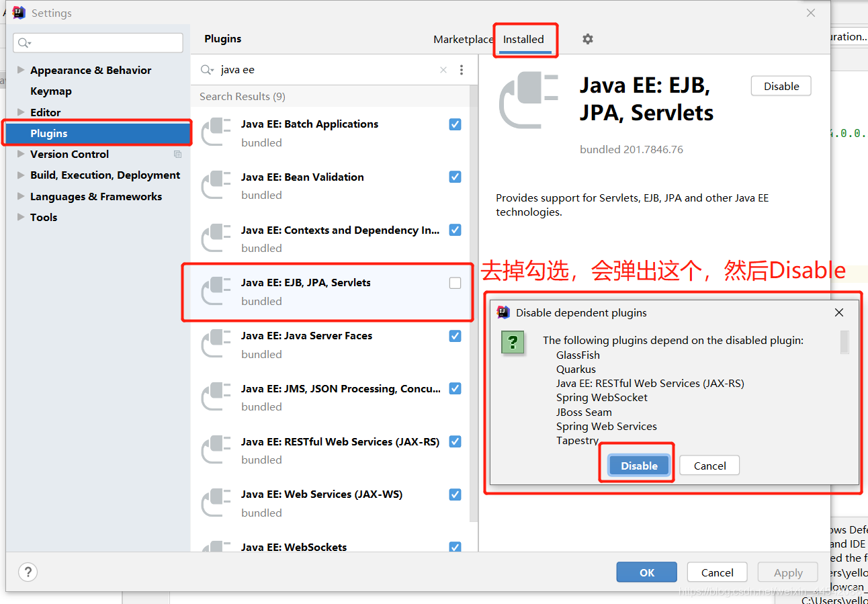This screenshot has width=868, height=604.
Task: Expand the Tools settings node
Action: pyautogui.click(x=21, y=217)
